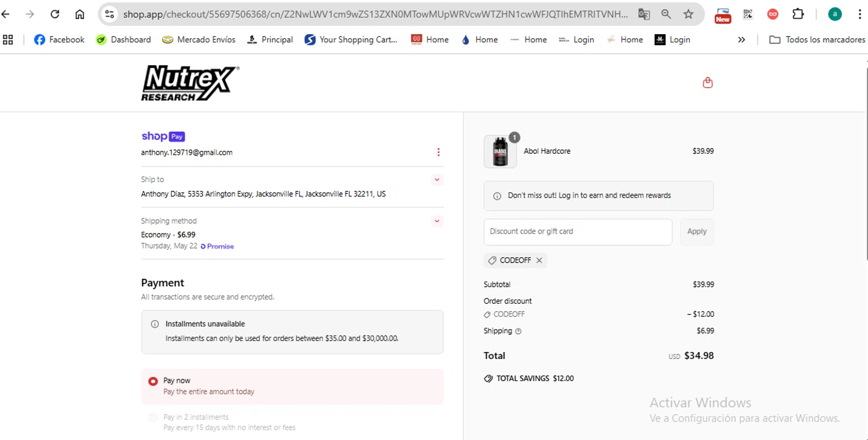Bookmark this page with the star icon
Screen dimensions: 868x440
[x=688, y=14]
